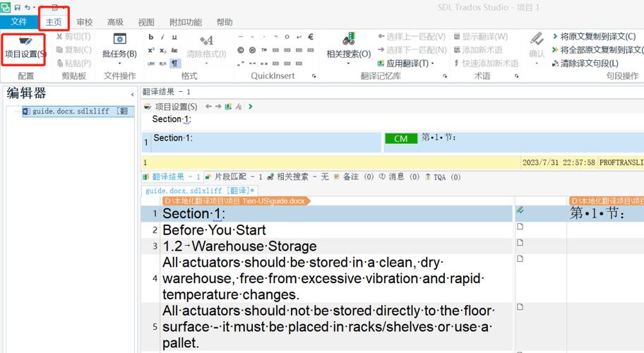Click 选择上一匹配(V) in the ribbon

(x=412, y=37)
